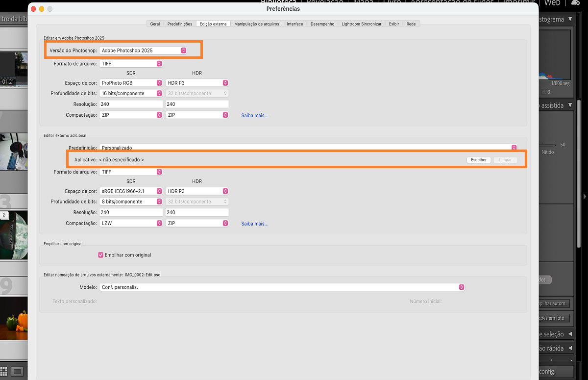Viewport: 588px width, 380px height.
Task: Change the ProPhoto RGB color space dropdown
Action: [x=131, y=83]
